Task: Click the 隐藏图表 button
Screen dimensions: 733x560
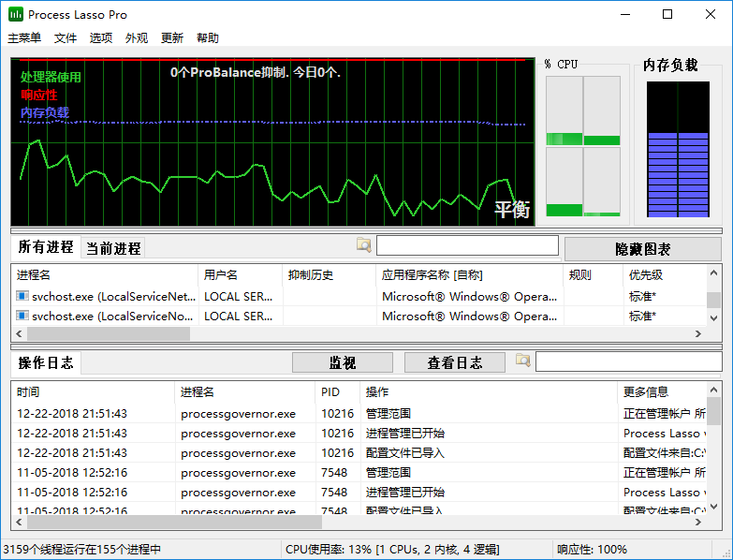Action: pos(643,249)
